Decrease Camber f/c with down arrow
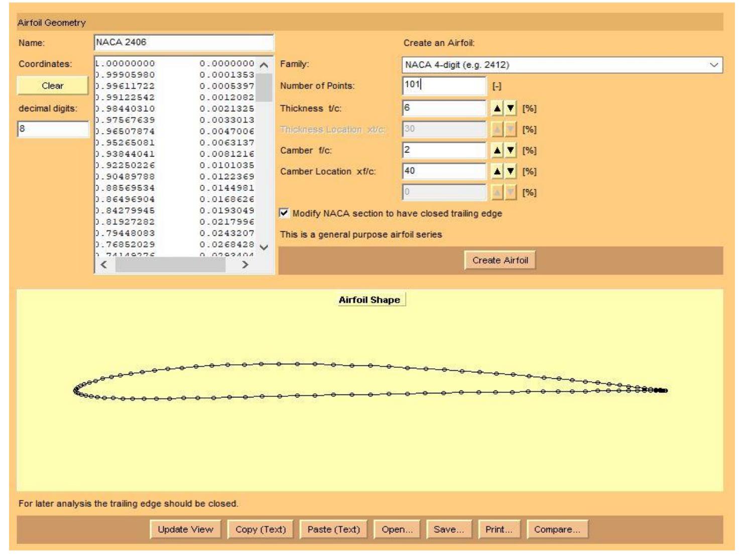 pyautogui.click(x=510, y=150)
